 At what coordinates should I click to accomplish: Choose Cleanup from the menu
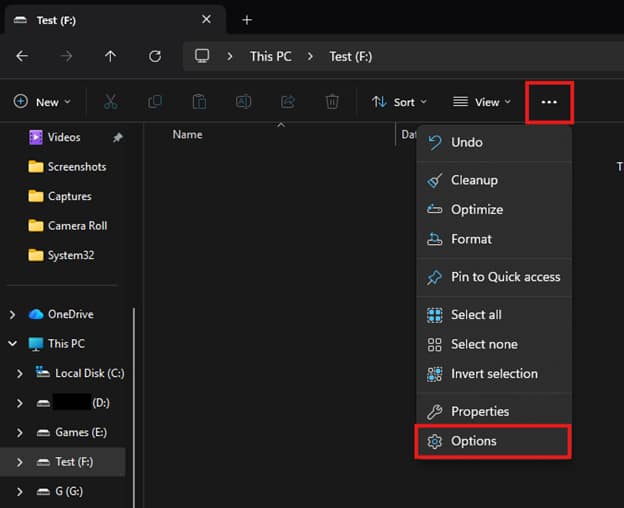click(x=493, y=180)
